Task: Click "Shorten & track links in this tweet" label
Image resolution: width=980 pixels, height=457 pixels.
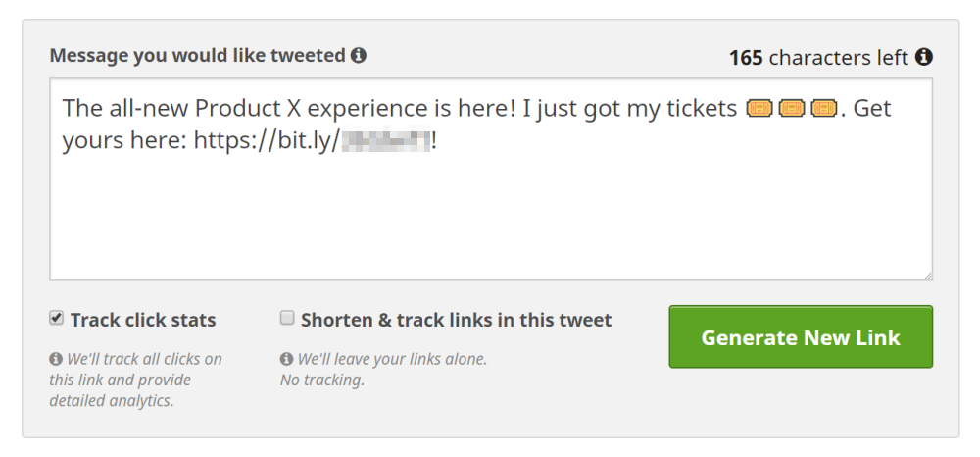Action: coord(457,320)
